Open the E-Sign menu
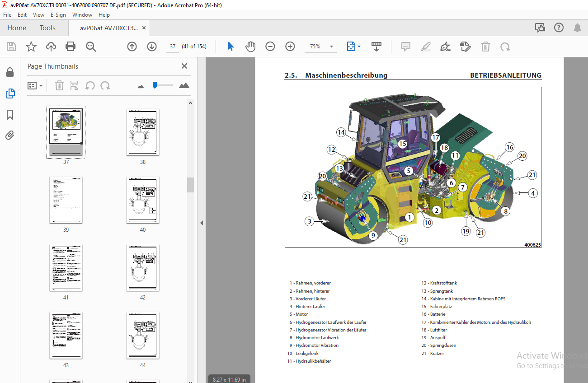 point(58,15)
